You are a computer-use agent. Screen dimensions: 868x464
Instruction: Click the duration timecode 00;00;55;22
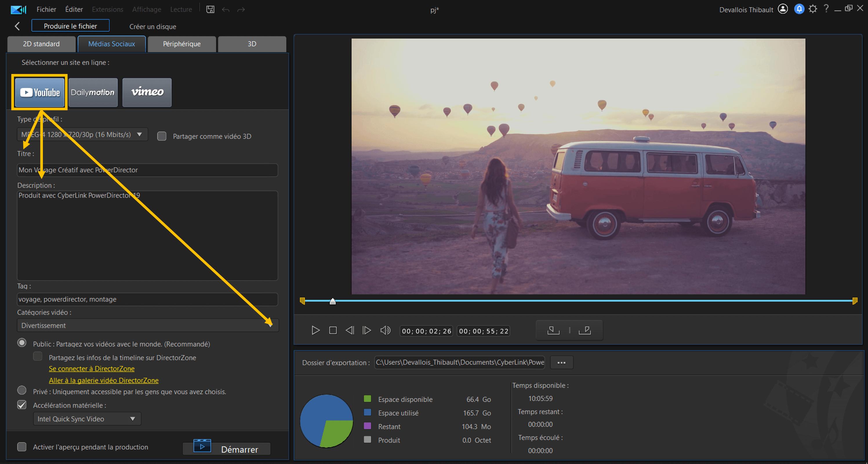click(x=484, y=331)
